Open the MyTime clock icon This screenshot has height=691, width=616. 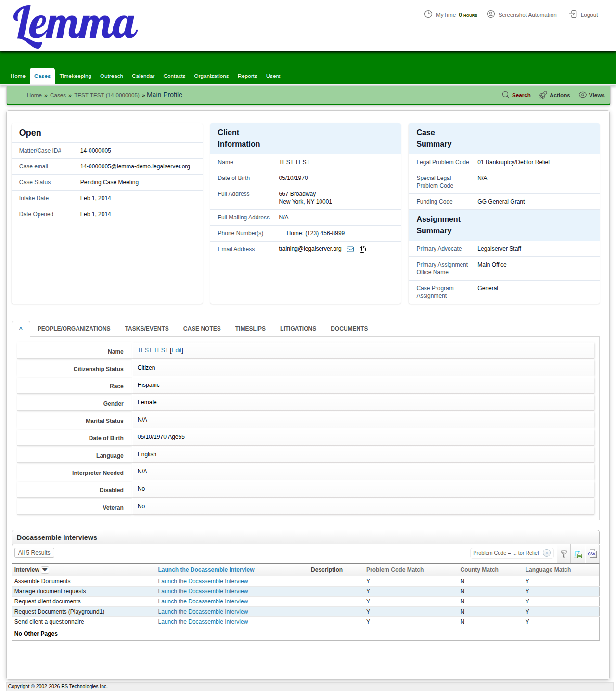pos(428,14)
